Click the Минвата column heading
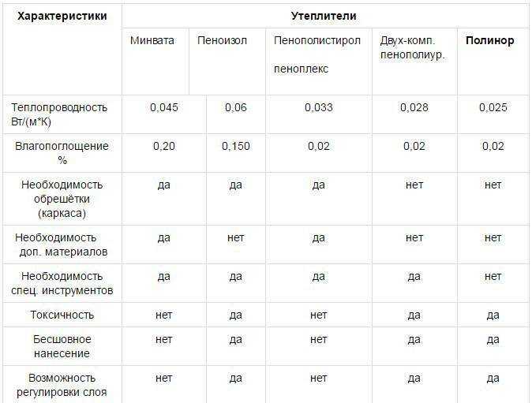The height and width of the screenshot is (403, 532). pyautogui.click(x=152, y=40)
